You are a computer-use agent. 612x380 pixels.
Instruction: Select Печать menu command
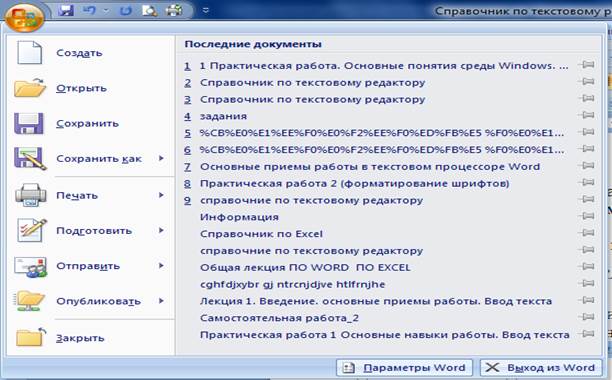(77, 195)
